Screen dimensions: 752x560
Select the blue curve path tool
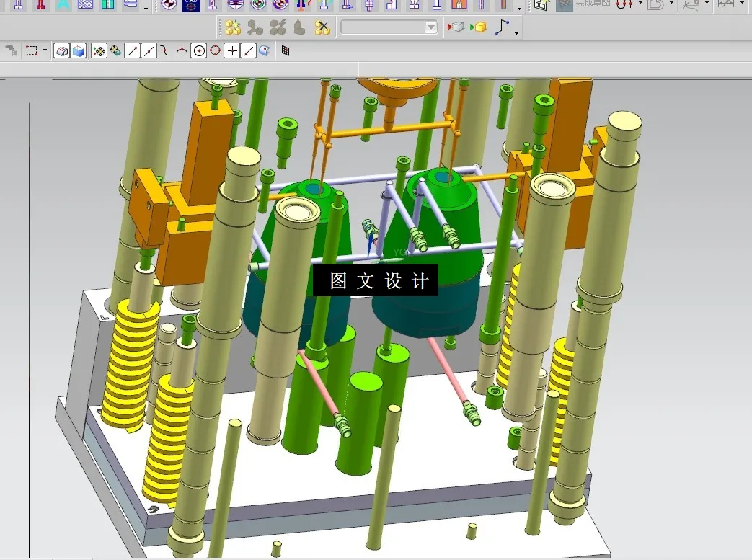pyautogui.click(x=502, y=27)
